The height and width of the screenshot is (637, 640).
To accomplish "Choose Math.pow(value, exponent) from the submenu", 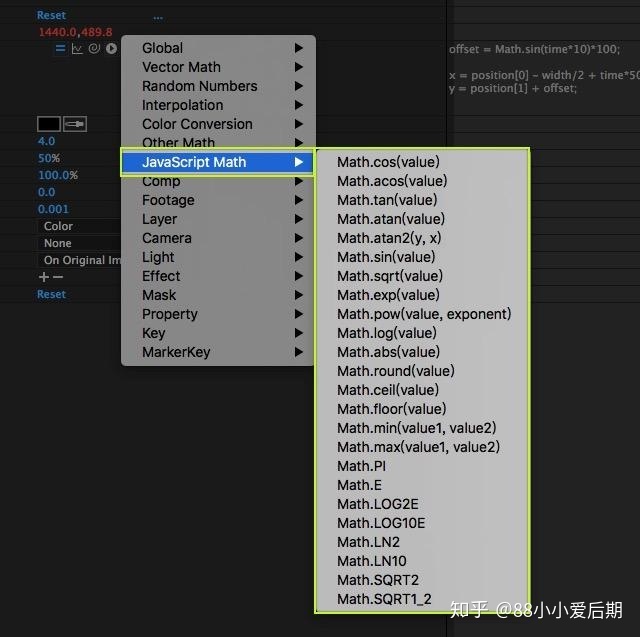I will tap(422, 314).
